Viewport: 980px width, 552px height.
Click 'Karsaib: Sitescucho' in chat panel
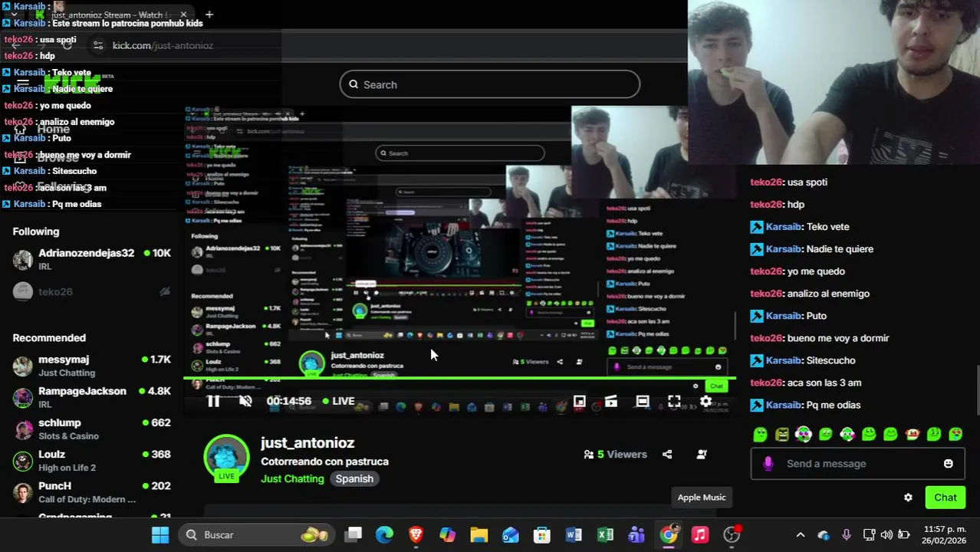pyautogui.click(x=802, y=360)
